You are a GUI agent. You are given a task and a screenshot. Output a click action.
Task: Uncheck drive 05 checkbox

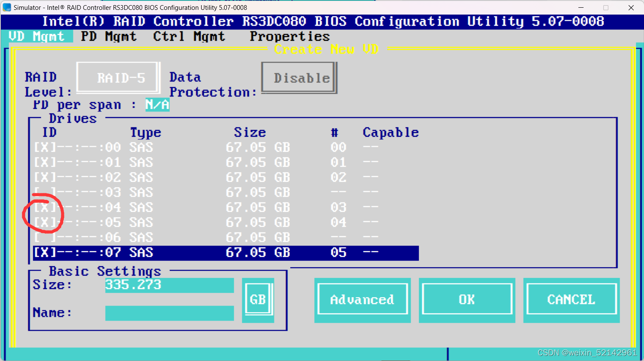(x=45, y=223)
